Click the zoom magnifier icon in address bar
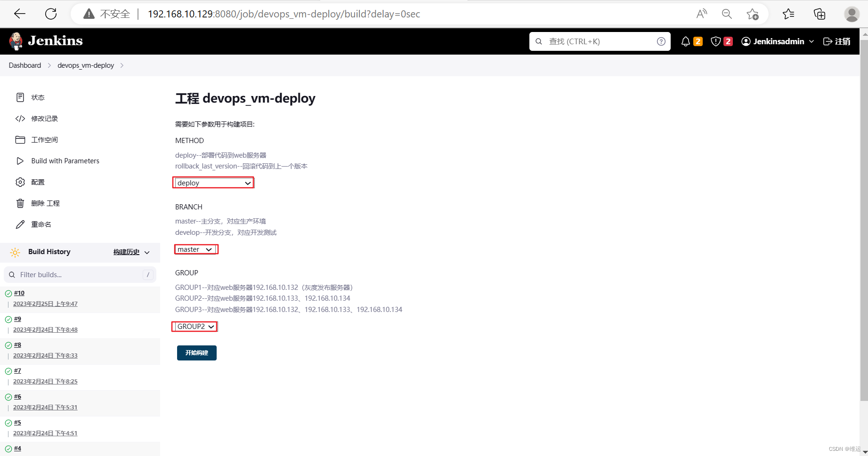This screenshot has width=868, height=456. click(727, 14)
